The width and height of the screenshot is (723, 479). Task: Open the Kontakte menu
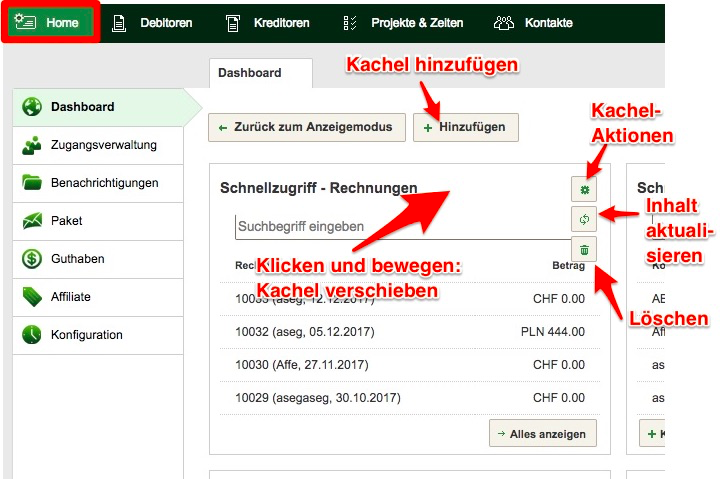tap(533, 23)
